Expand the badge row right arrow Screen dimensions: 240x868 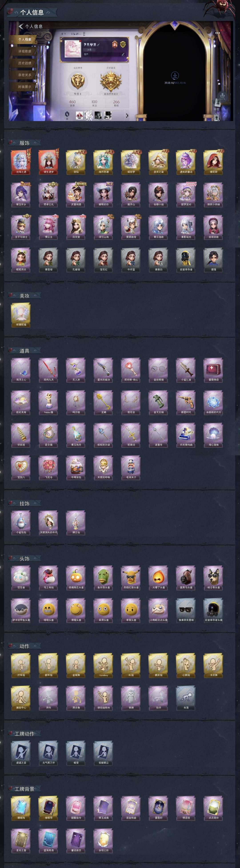point(127,115)
